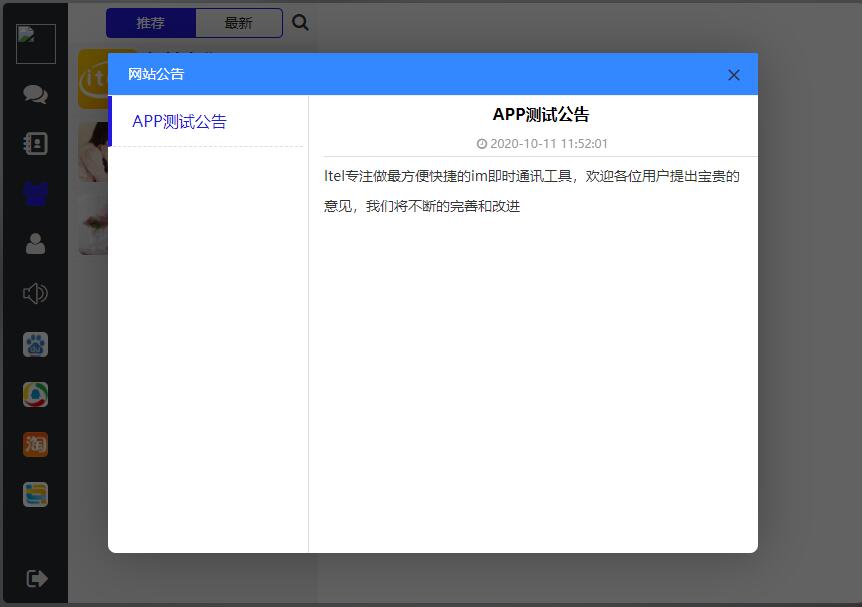Click the blue highlighted sidebar icon
This screenshot has height=607, width=862.
tap(35, 194)
